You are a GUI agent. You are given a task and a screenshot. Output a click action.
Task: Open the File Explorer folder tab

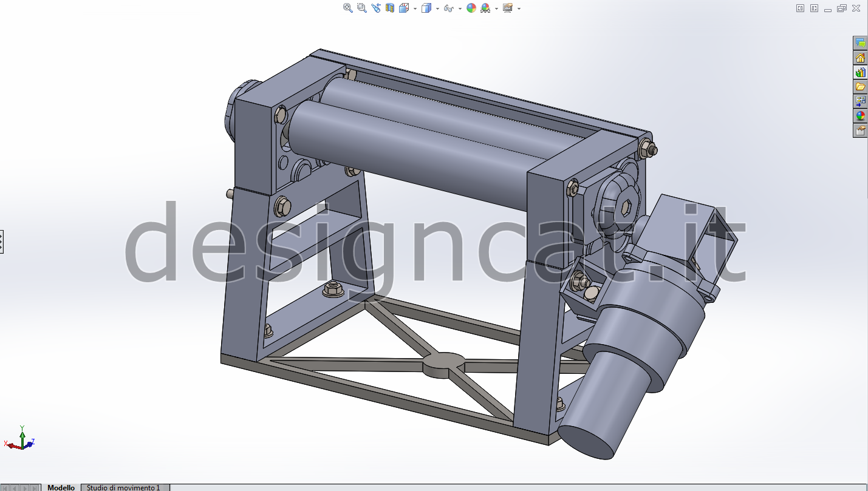[860, 87]
